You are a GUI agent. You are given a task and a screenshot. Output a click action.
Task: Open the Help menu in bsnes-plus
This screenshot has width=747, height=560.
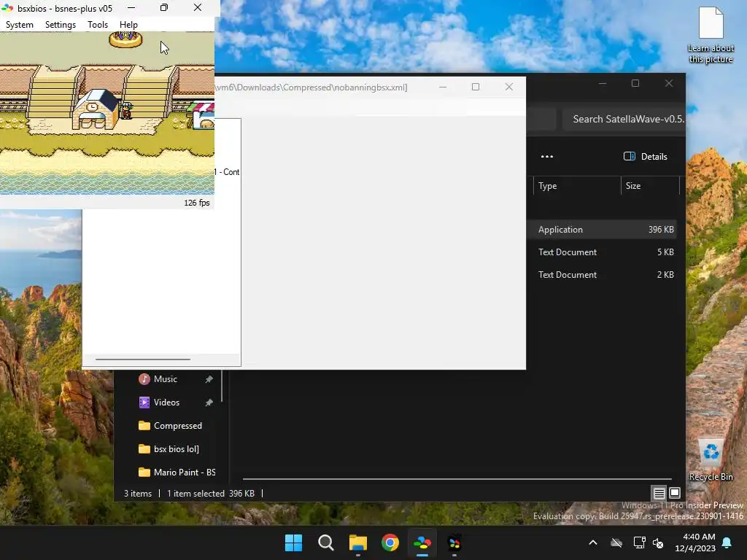pos(128,25)
